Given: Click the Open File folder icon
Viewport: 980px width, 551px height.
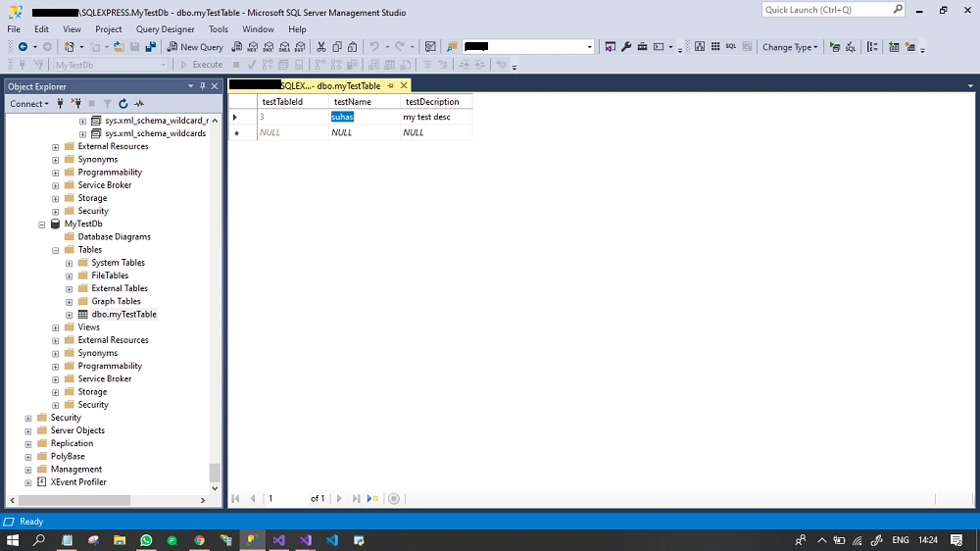Looking at the screenshot, I should click(119, 47).
